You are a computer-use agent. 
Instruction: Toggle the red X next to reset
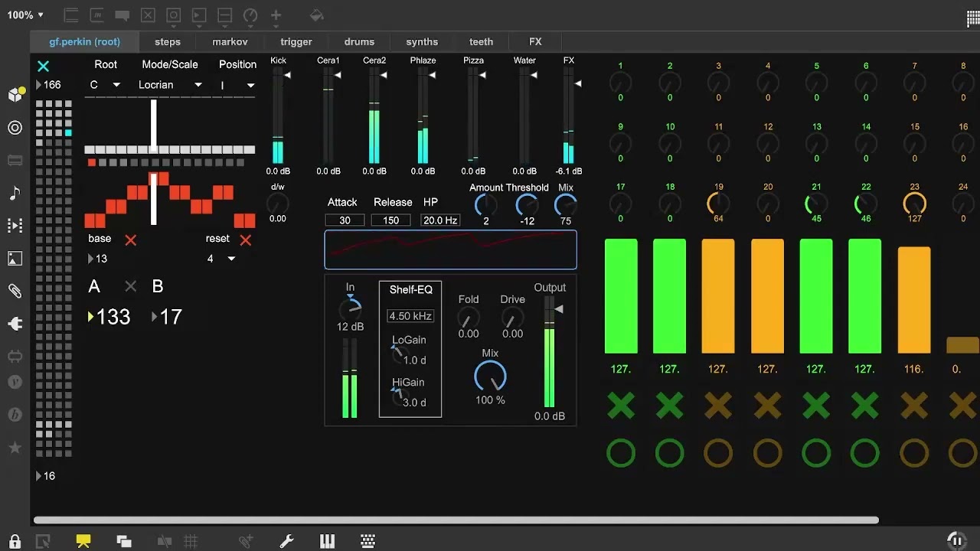coord(245,240)
